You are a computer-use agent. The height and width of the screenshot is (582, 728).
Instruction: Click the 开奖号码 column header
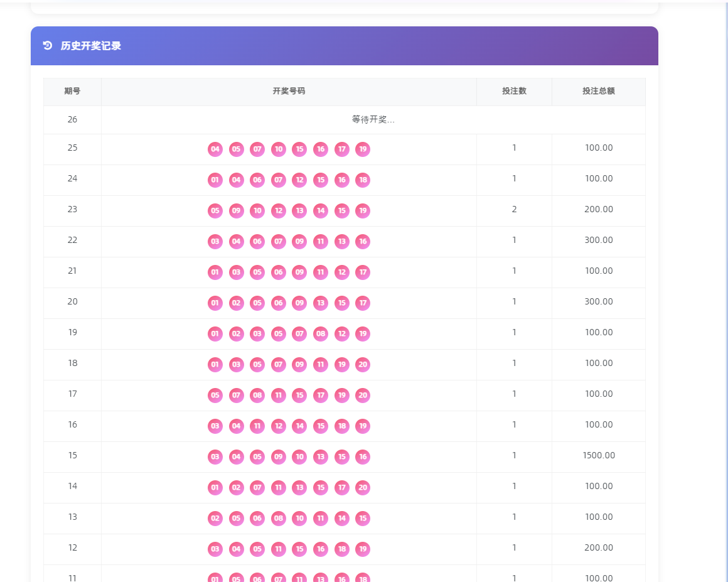(x=289, y=91)
